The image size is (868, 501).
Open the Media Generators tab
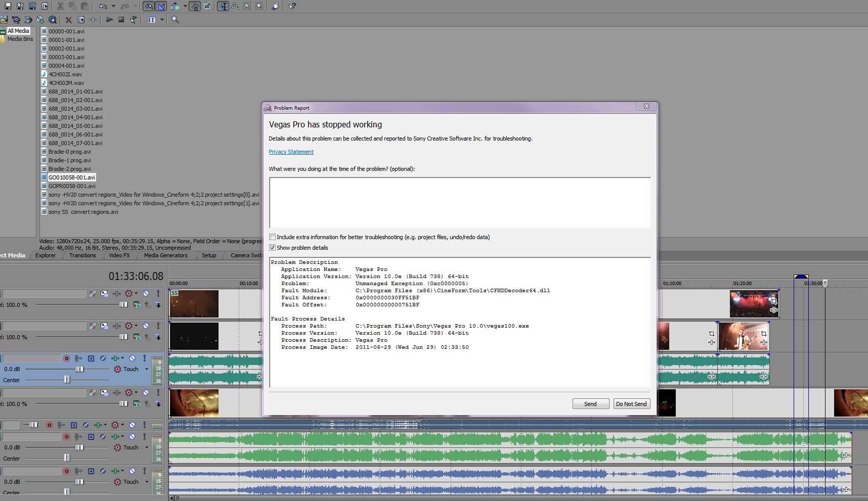point(165,255)
